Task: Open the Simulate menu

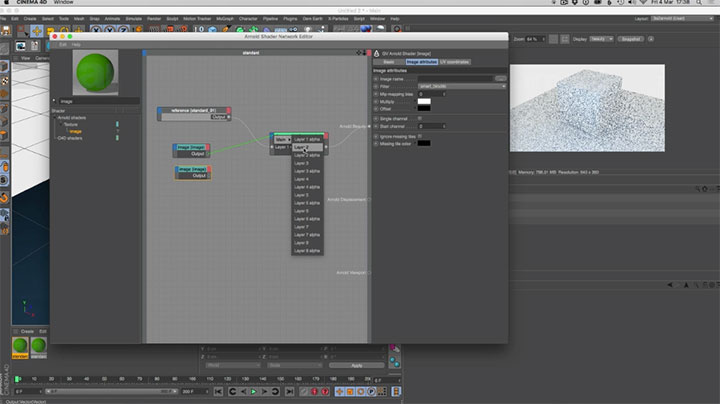Action: point(134,19)
